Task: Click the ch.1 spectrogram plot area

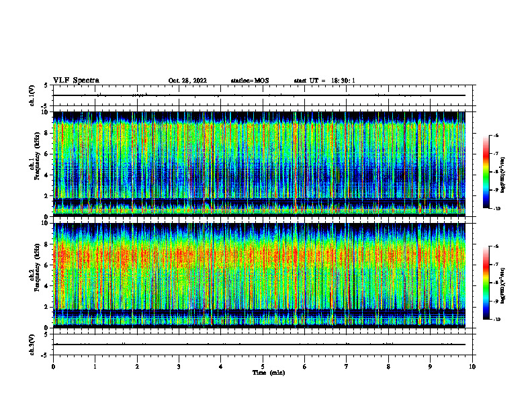Action: coord(259,164)
